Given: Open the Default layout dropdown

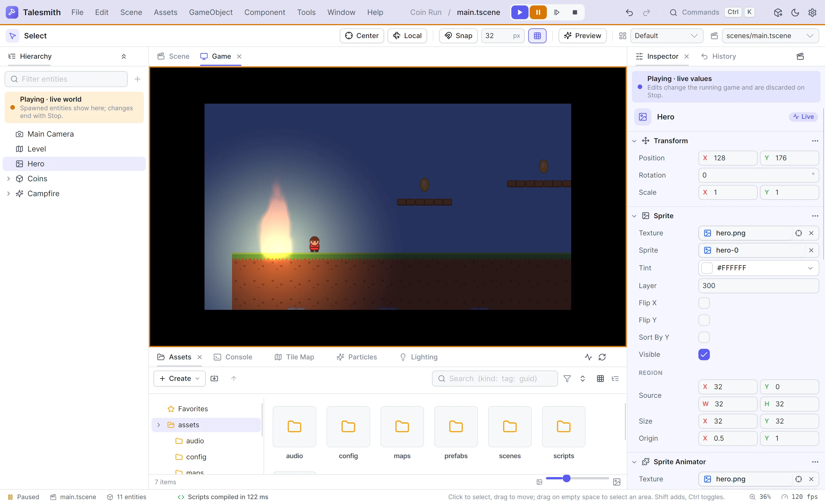Looking at the screenshot, I should pyautogui.click(x=666, y=36).
